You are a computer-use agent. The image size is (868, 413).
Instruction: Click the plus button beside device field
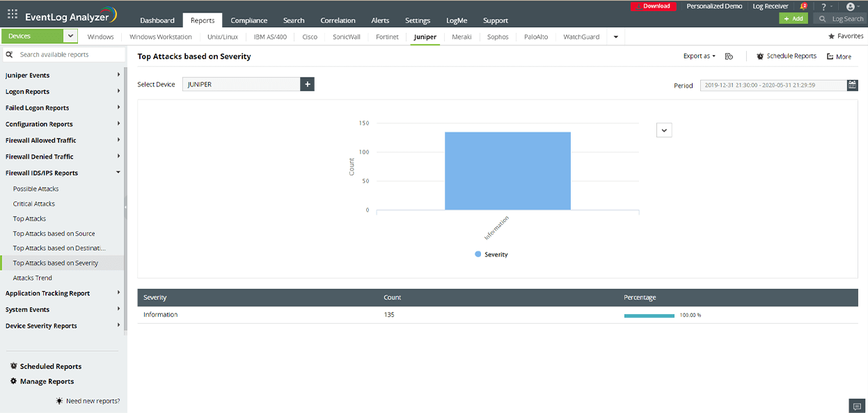(x=307, y=84)
